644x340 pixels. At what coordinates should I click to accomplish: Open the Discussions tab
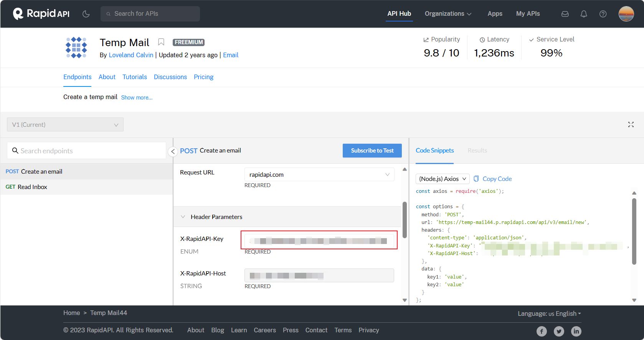[170, 77]
